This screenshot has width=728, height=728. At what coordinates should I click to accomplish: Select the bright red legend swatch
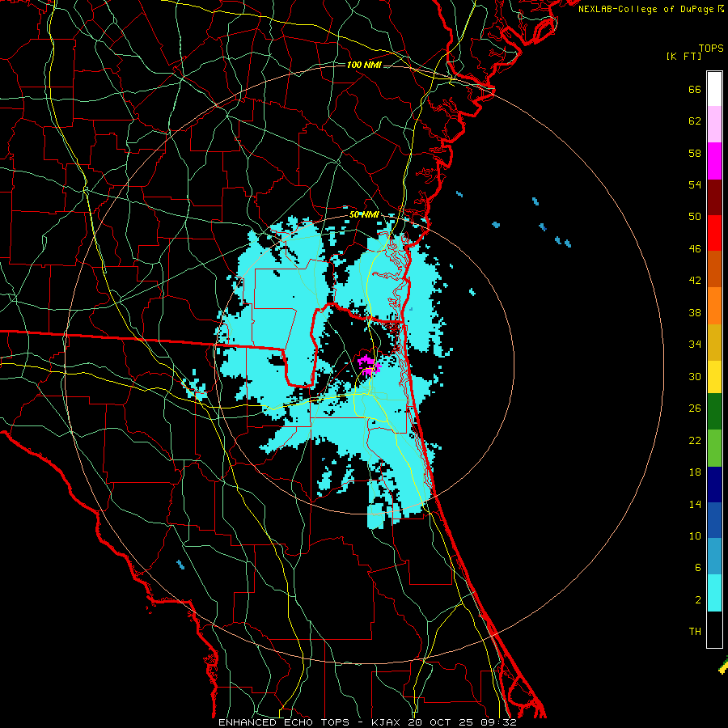714,233
